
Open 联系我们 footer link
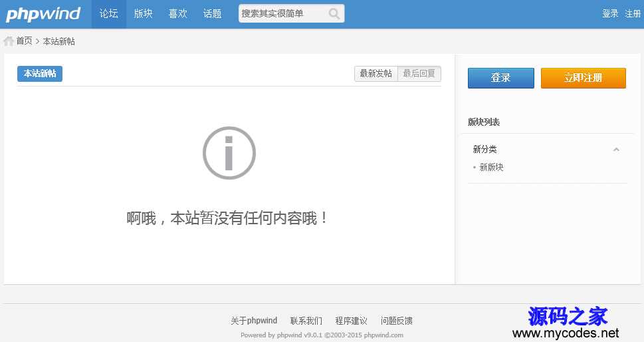[x=306, y=320]
